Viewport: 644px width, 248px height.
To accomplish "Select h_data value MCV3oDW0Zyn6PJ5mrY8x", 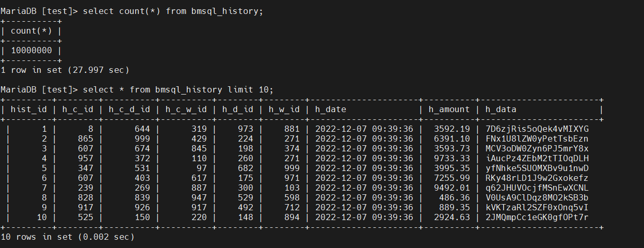I will (537, 149).
